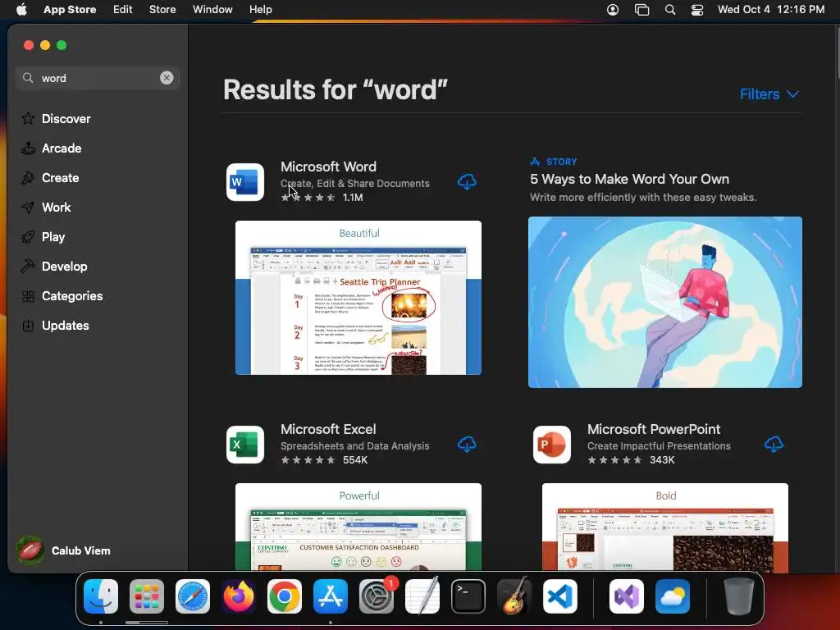
Task: Open Launchpad from the Dock
Action: pyautogui.click(x=147, y=596)
